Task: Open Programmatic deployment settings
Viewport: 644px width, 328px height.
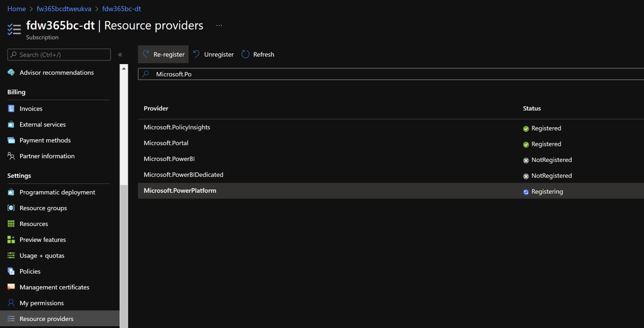Action: [x=57, y=192]
